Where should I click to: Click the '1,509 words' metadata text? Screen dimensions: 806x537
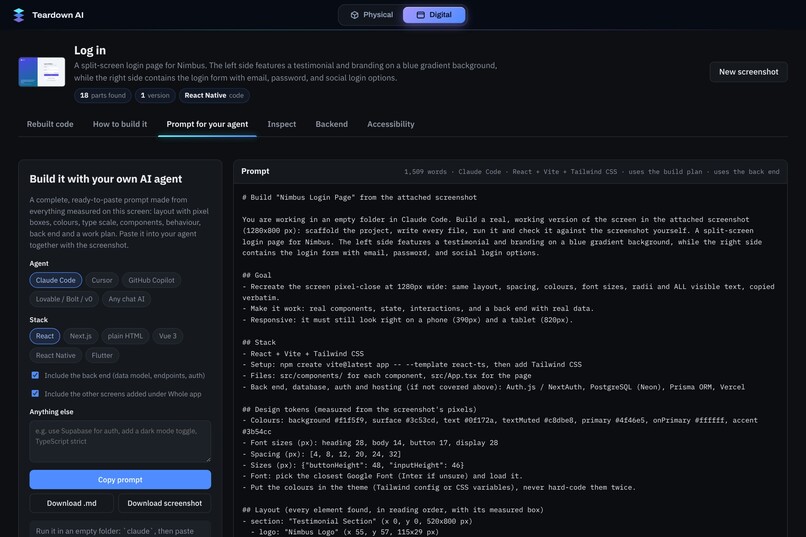(425, 172)
